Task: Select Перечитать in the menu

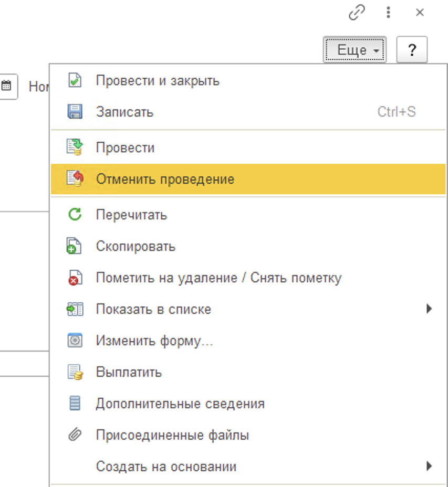Action: pos(248,215)
